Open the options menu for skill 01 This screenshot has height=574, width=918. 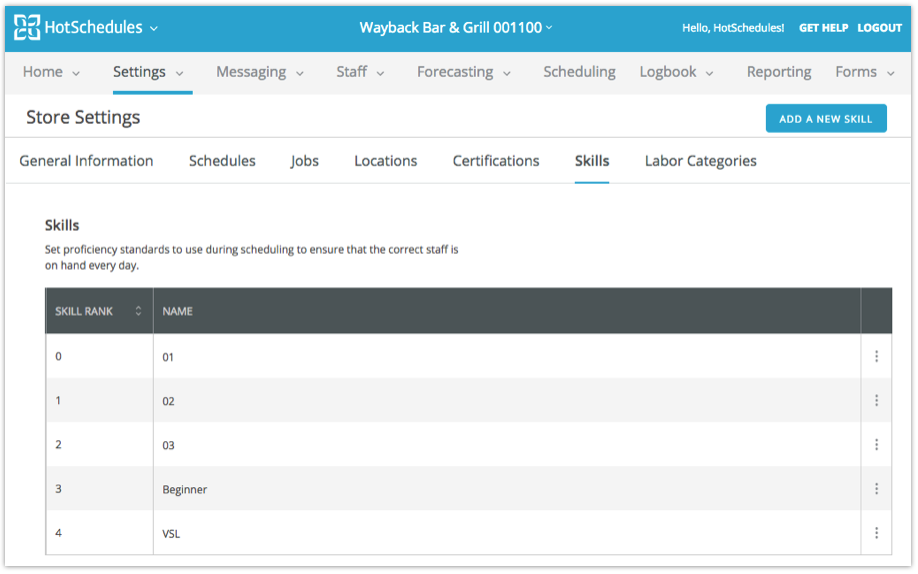click(876, 356)
